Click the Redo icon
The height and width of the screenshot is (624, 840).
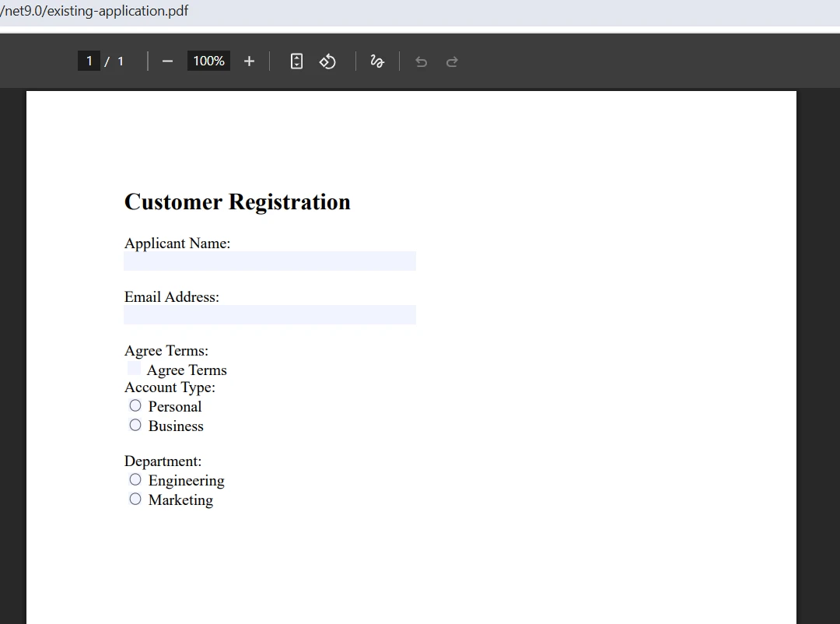(452, 61)
